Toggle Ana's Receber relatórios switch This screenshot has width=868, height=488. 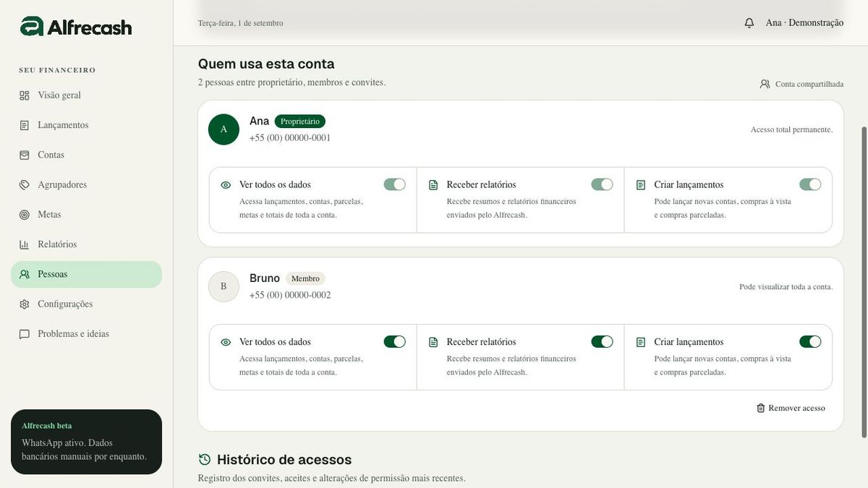pos(602,184)
